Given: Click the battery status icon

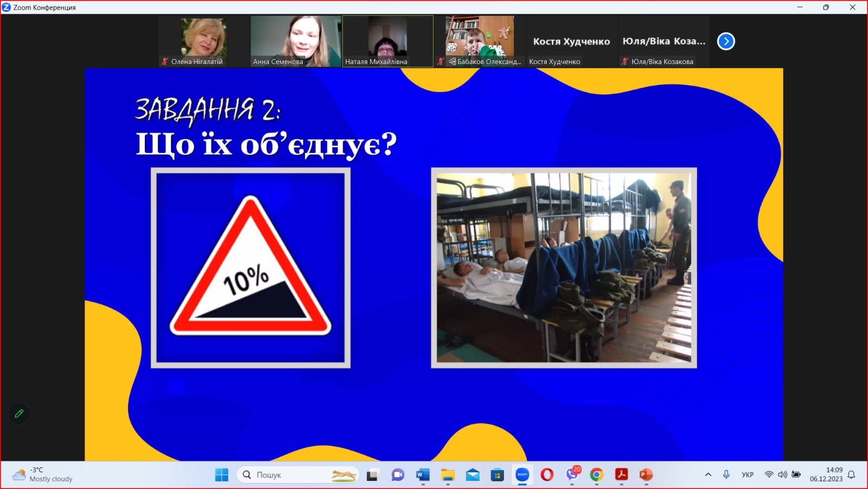Looking at the screenshot, I should [796, 474].
